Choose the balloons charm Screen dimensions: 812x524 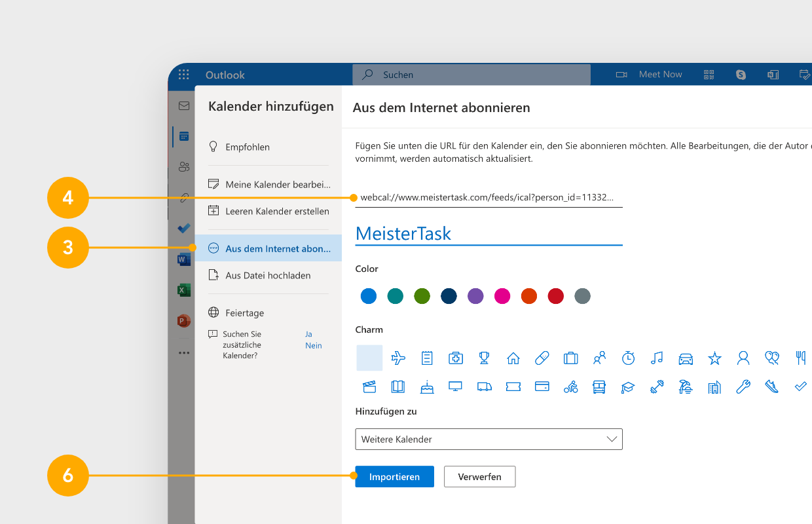[772, 358]
